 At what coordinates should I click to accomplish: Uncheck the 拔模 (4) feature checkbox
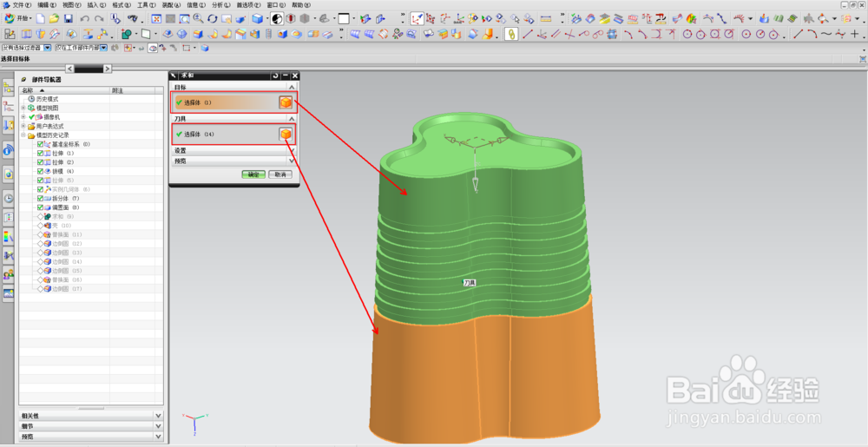[x=41, y=172]
